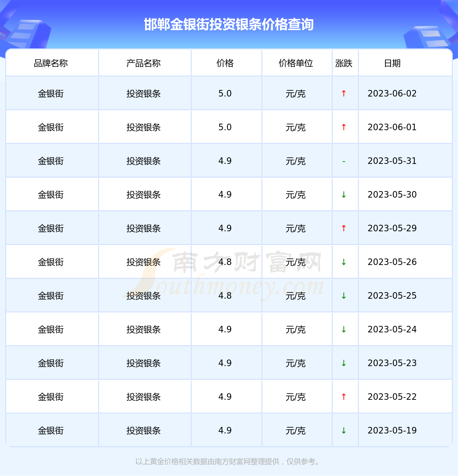Click 投资银条 in the 2023-06-01 row
Viewport: 458px width, 476px height.
point(144,128)
